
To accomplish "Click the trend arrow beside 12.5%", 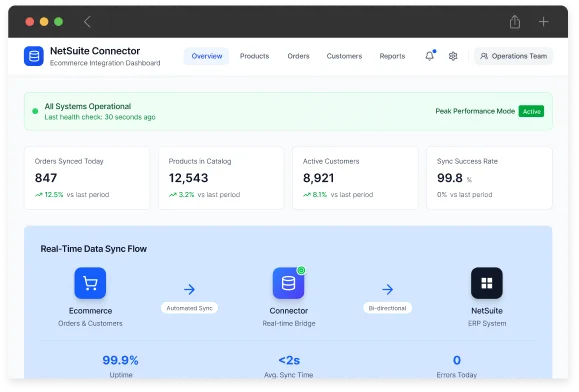I will [39, 195].
